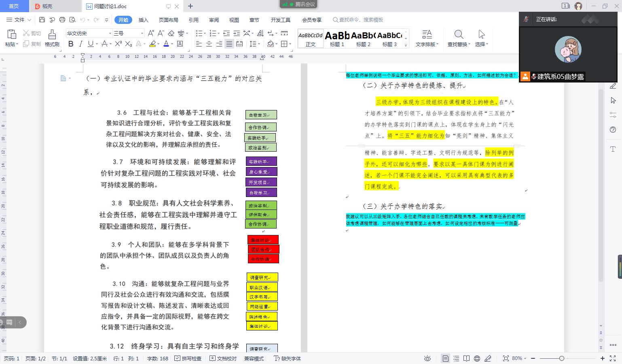Apply superscript formatting
622x364 pixels.
click(118, 44)
